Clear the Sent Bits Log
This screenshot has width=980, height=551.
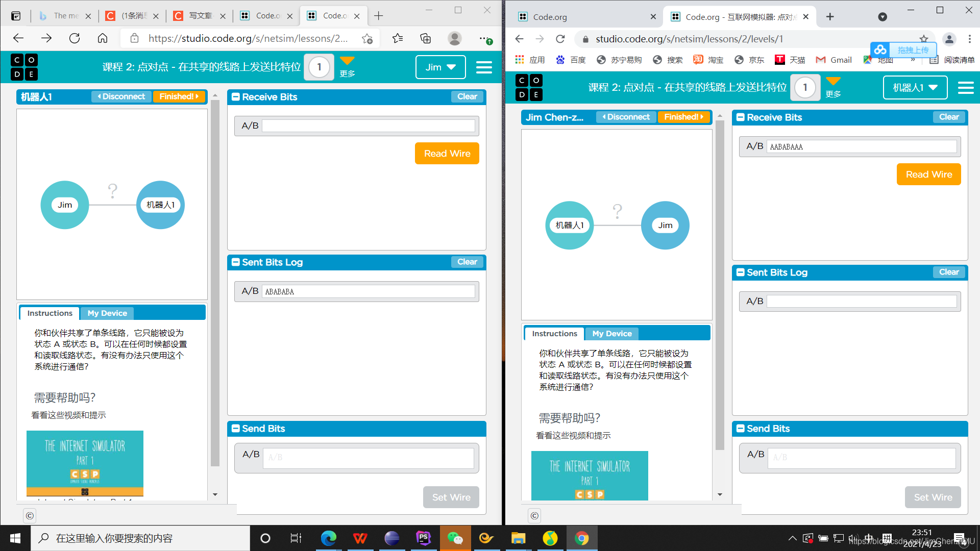pyautogui.click(x=467, y=262)
